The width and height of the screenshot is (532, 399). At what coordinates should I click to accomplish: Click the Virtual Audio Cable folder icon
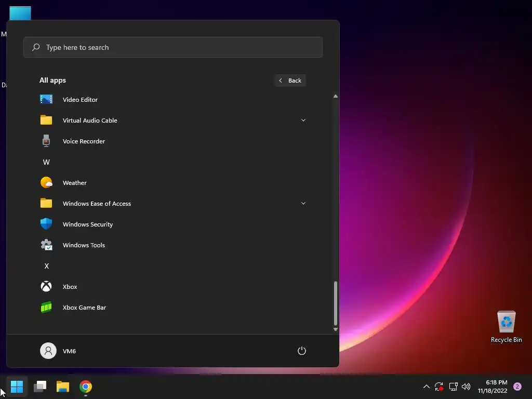46,120
